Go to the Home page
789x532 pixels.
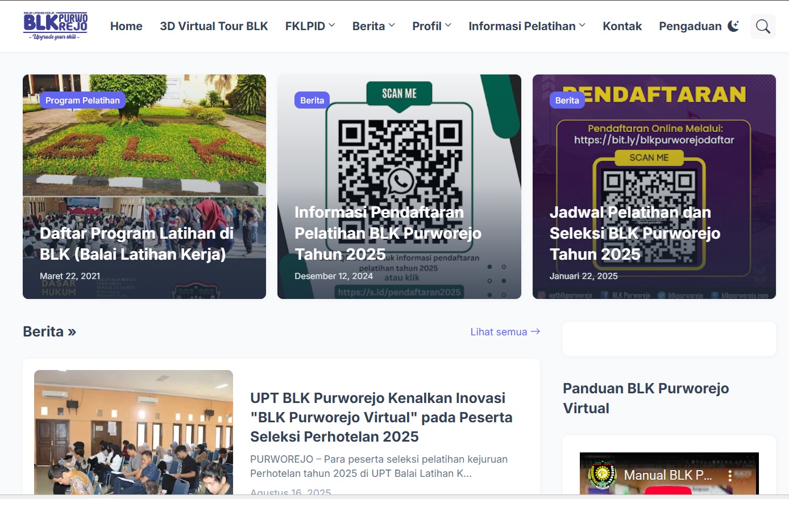[x=126, y=26]
